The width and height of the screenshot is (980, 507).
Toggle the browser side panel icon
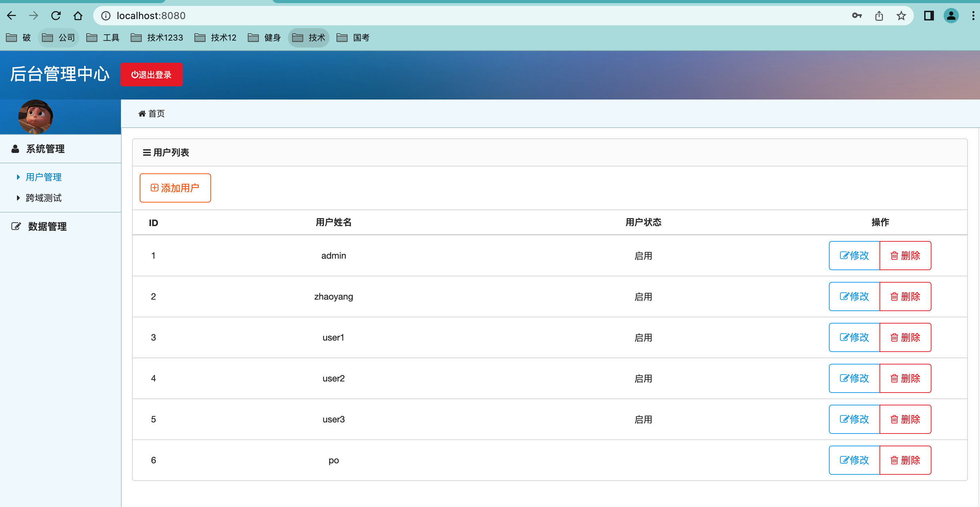929,16
